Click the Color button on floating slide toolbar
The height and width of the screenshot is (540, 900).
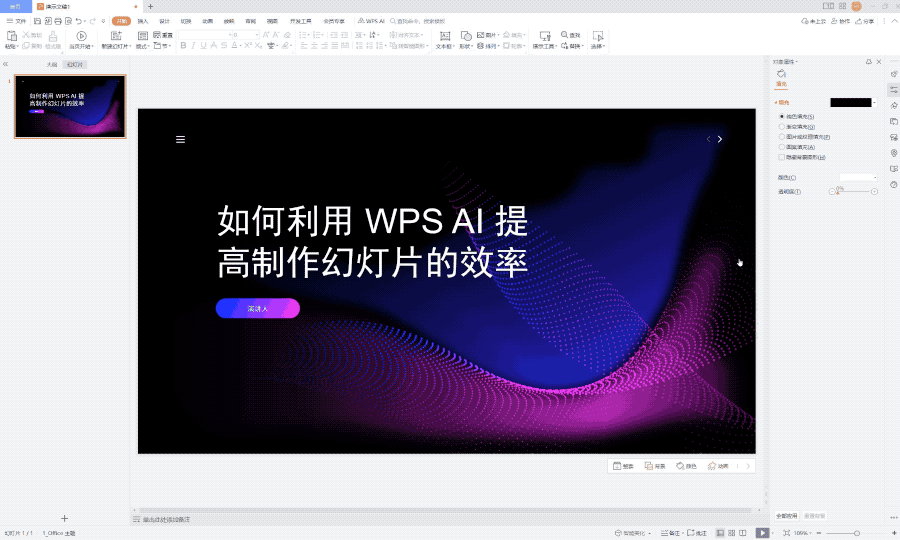686,466
